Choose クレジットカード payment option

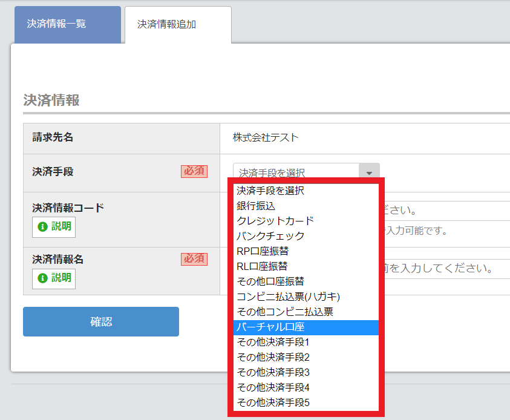[x=275, y=221]
